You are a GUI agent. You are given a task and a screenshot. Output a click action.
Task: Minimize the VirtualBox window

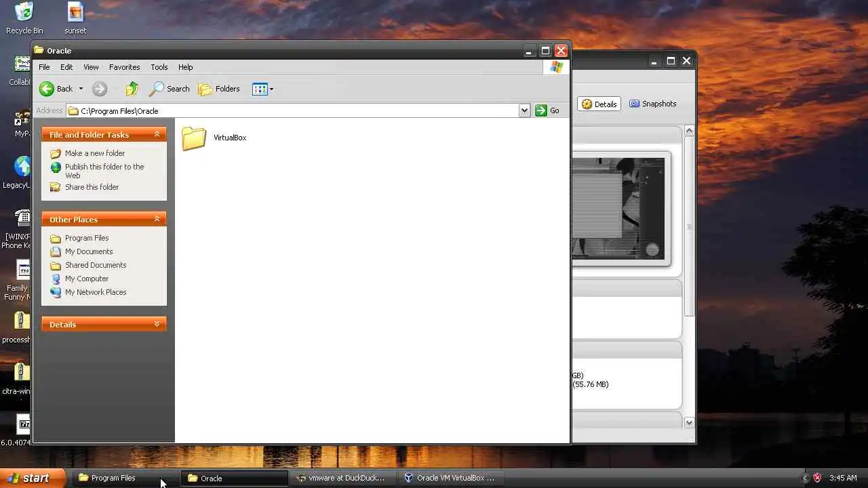click(x=654, y=61)
